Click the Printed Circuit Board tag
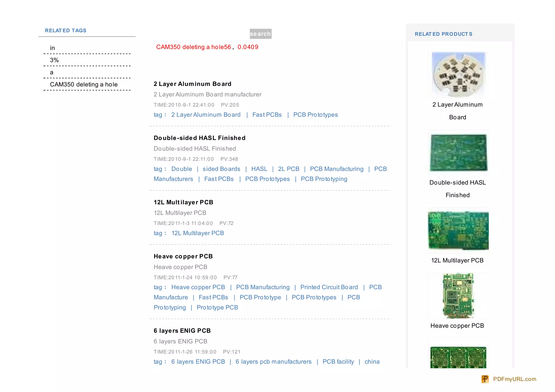 tap(329, 287)
